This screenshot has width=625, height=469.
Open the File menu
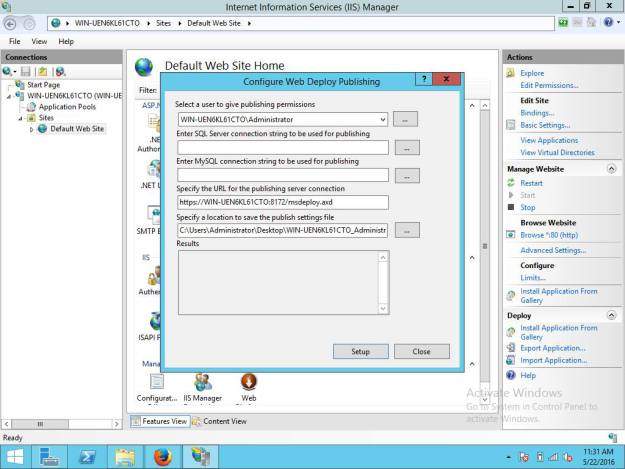[15, 41]
